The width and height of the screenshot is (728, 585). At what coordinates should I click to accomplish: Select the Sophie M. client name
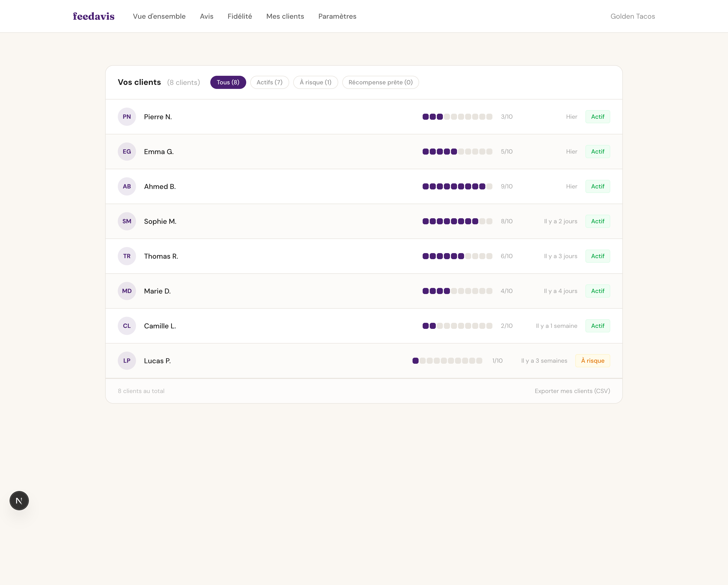pyautogui.click(x=160, y=221)
